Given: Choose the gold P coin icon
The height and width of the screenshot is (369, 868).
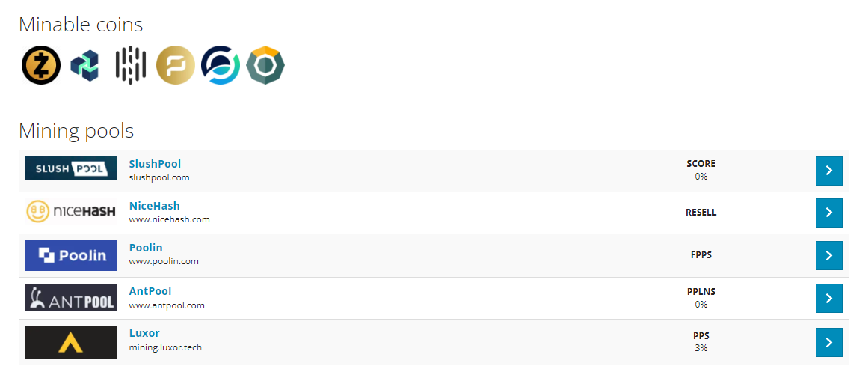Looking at the screenshot, I should (176, 65).
